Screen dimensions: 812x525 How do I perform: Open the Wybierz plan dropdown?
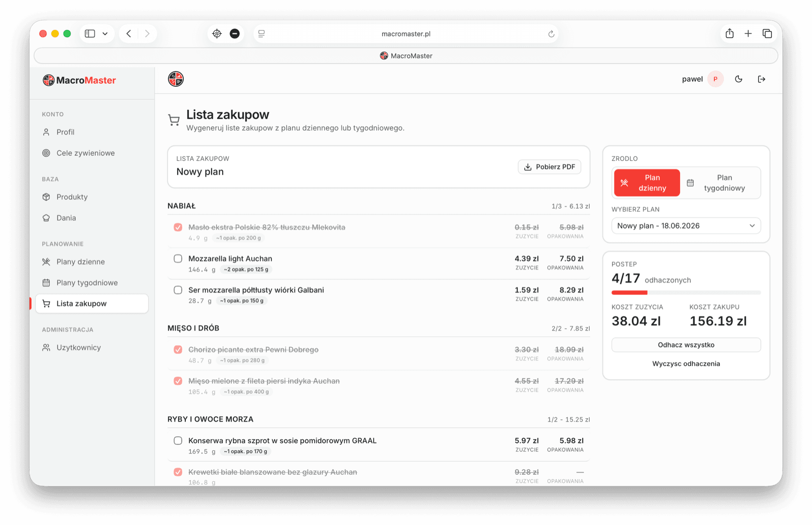(686, 226)
